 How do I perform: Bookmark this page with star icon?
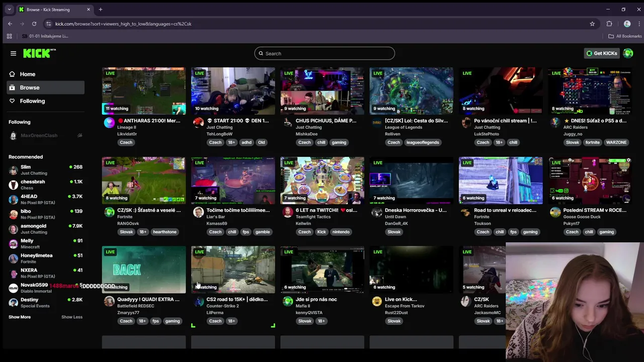point(592,24)
